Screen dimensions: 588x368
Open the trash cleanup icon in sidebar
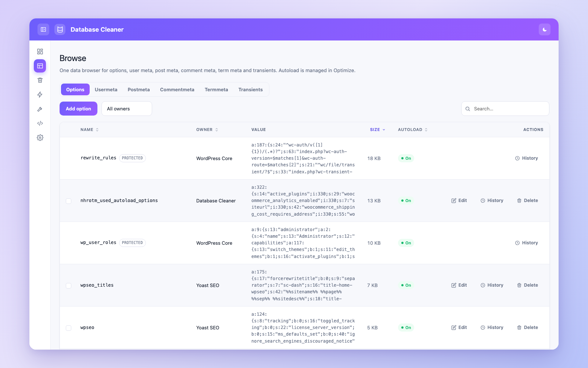point(40,80)
